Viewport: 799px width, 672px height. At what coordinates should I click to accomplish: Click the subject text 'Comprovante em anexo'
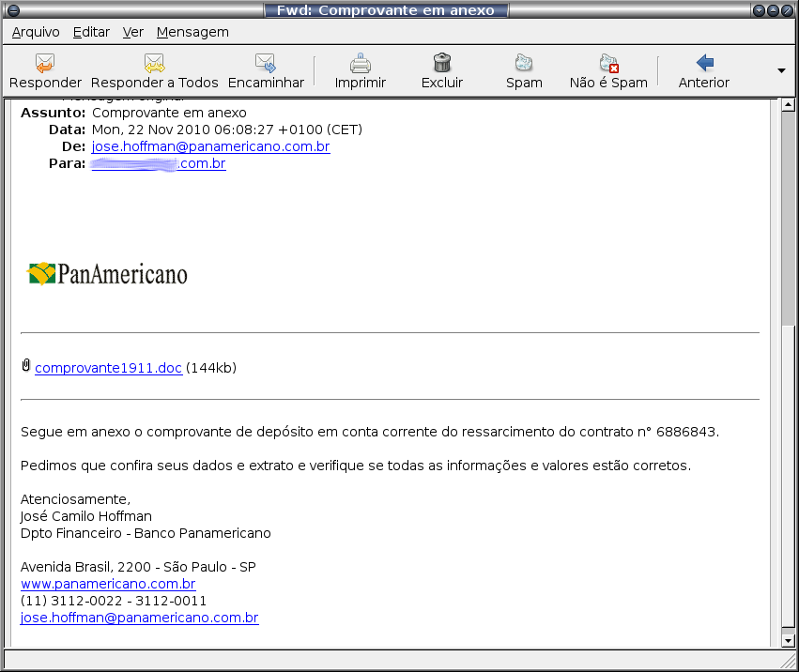pos(169,113)
